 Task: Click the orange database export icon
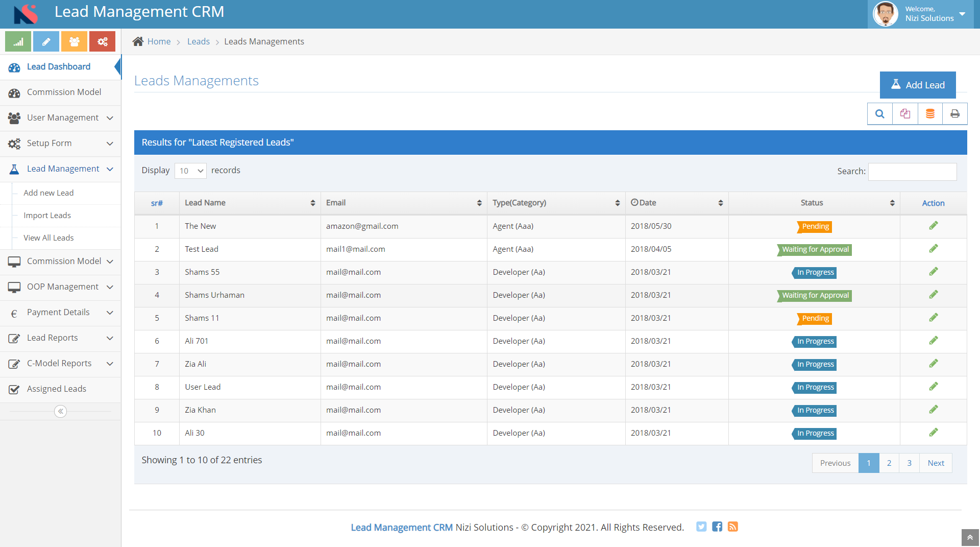(x=930, y=114)
